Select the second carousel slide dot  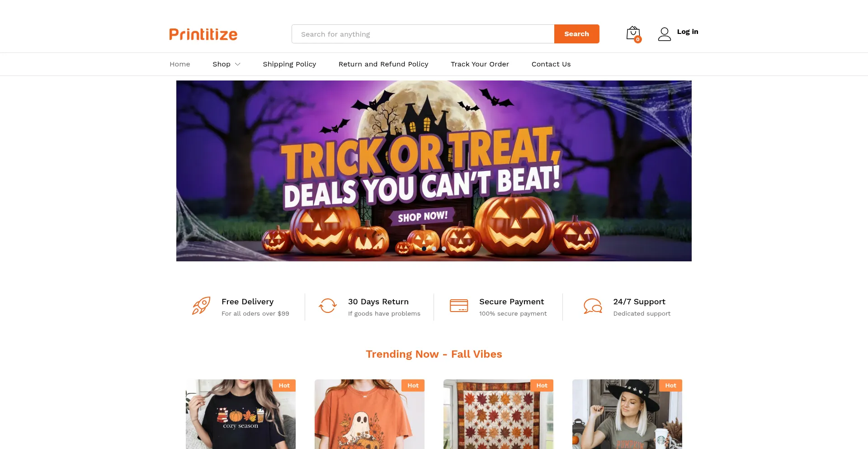(x=434, y=249)
